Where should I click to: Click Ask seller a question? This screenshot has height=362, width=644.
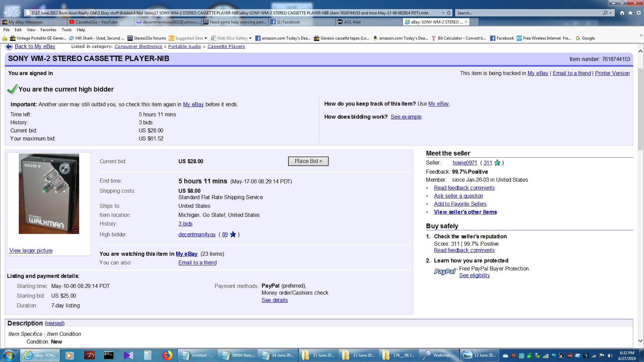pyautogui.click(x=458, y=196)
